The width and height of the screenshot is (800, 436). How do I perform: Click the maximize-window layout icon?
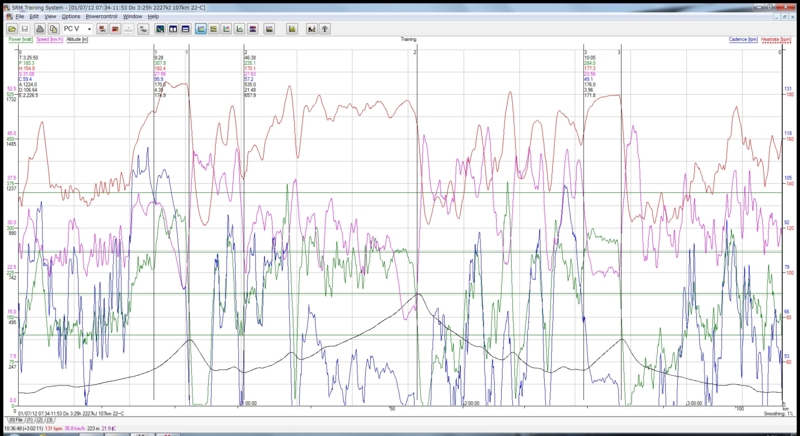[x=160, y=29]
